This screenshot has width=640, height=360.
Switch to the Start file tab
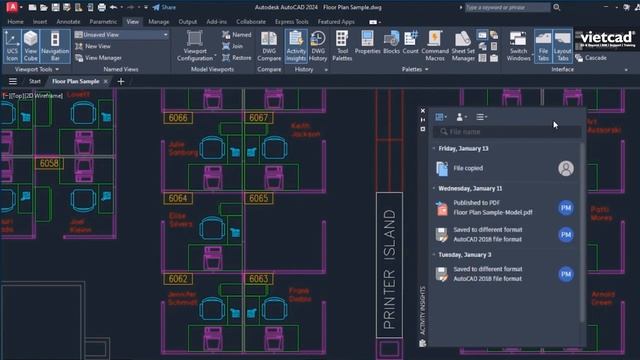(x=35, y=82)
